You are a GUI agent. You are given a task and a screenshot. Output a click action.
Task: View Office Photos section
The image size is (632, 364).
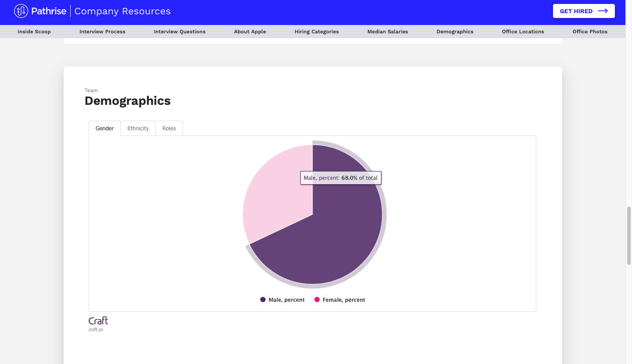tap(590, 32)
